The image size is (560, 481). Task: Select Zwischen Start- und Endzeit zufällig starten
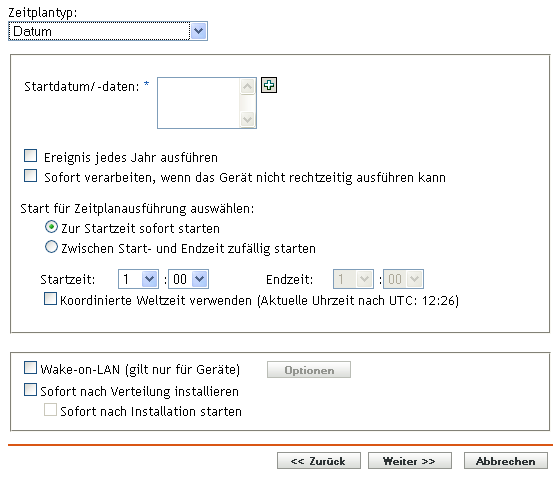pos(51,247)
